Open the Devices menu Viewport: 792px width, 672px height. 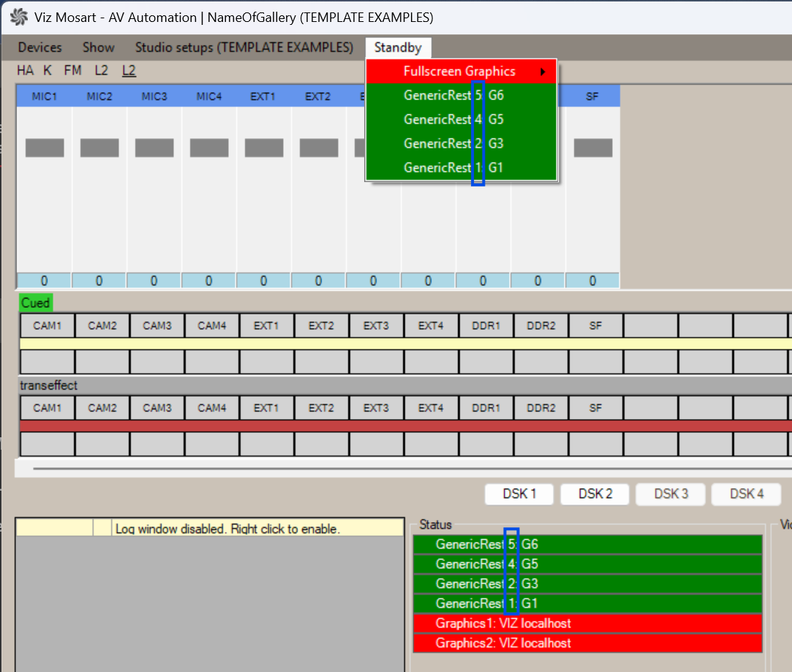pos(39,48)
